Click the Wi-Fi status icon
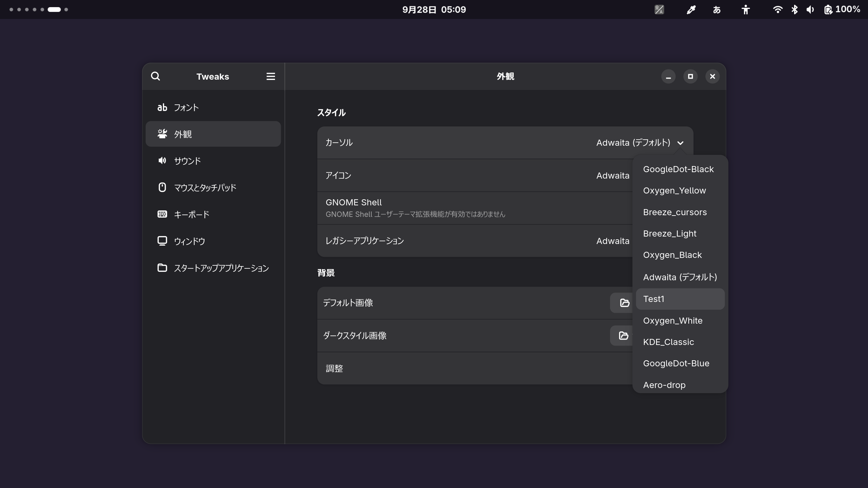This screenshot has width=868, height=488. (777, 9)
